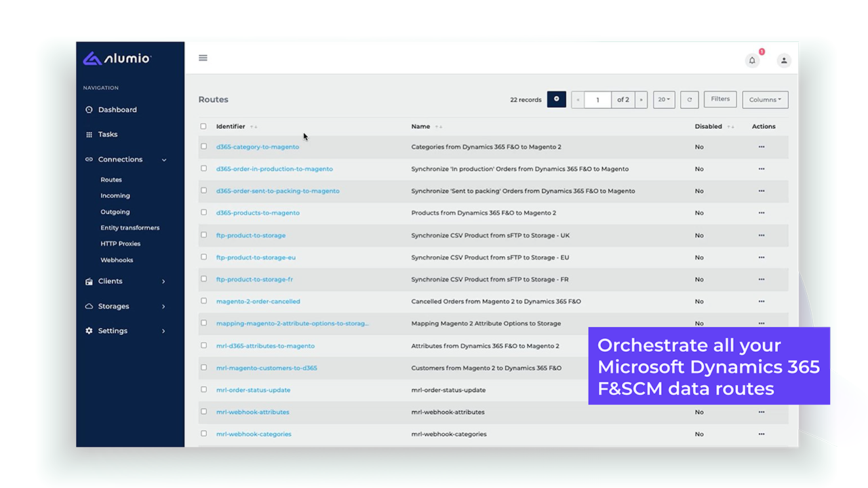Screen dimensions: 868x488
Task: Click the '22 records' count text
Action: (526, 100)
